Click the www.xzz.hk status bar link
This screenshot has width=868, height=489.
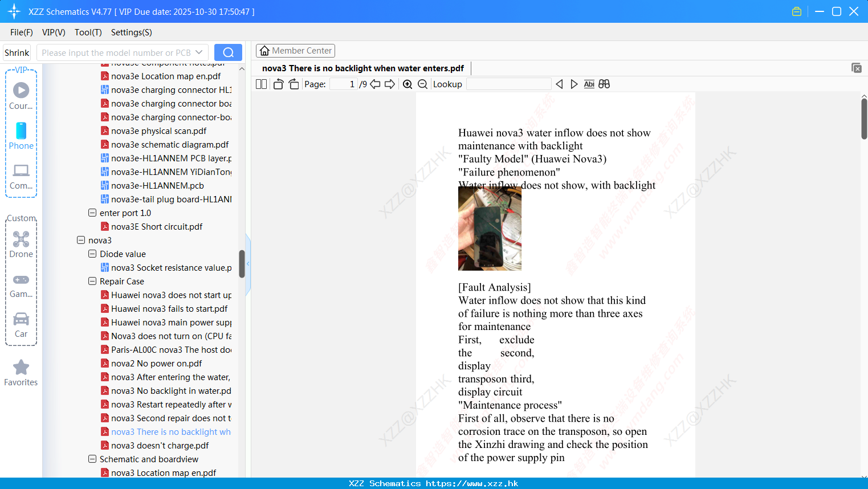472,483
